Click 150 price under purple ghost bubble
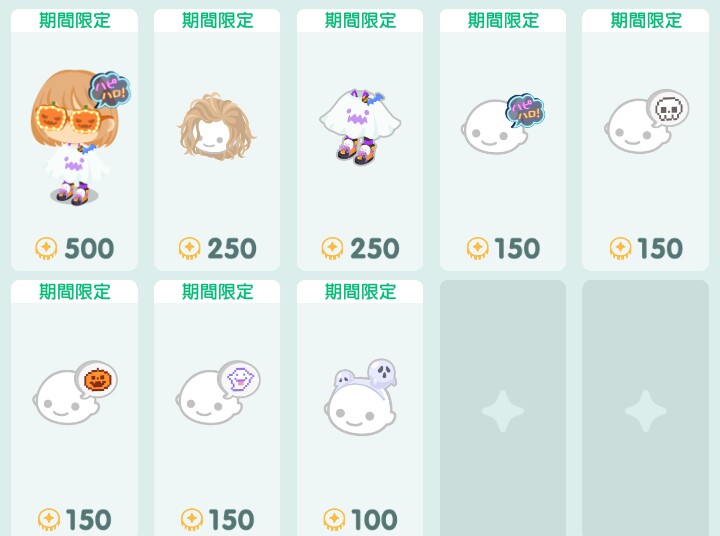Image resolution: width=720 pixels, height=536 pixels. tap(231, 519)
